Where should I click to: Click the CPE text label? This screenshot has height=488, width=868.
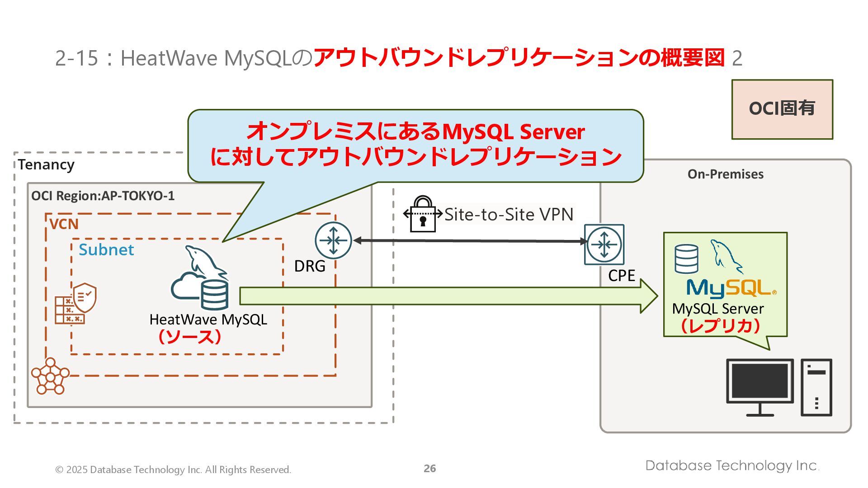[x=622, y=276]
